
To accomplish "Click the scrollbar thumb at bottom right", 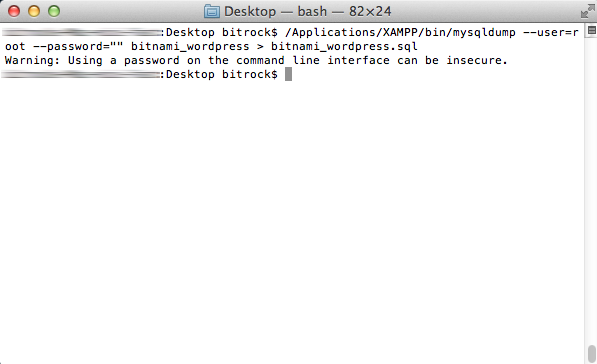I will [x=591, y=354].
